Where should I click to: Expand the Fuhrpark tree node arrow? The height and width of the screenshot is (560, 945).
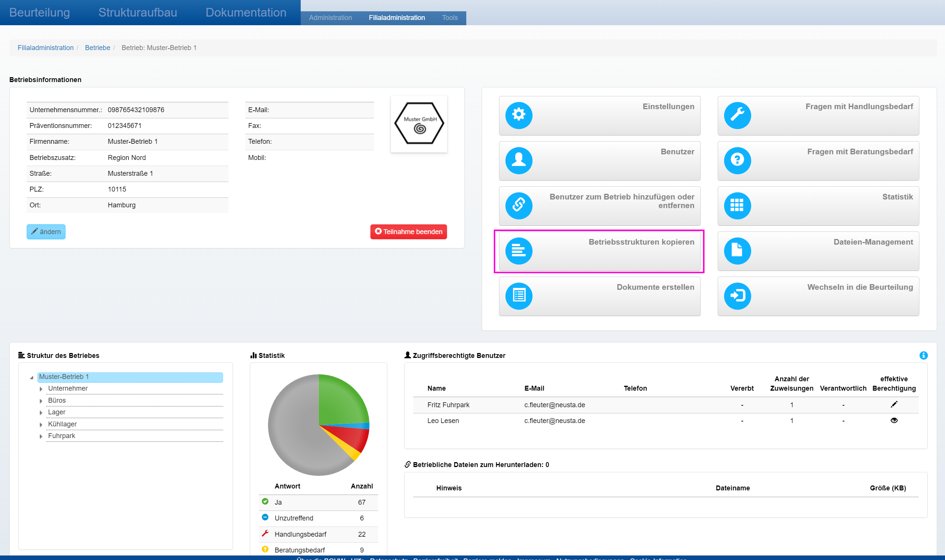point(41,436)
